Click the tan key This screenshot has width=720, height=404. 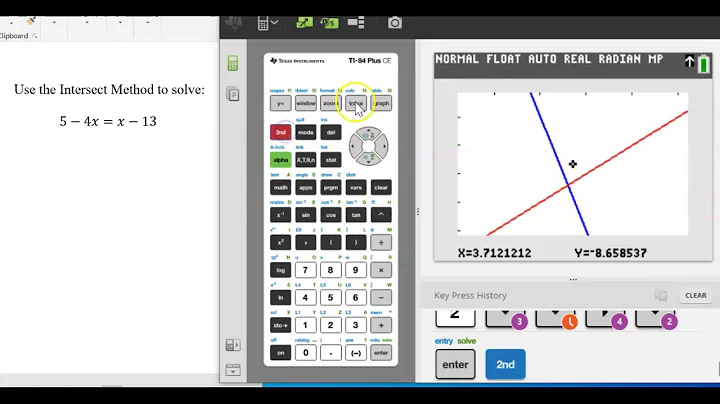pyautogui.click(x=356, y=215)
